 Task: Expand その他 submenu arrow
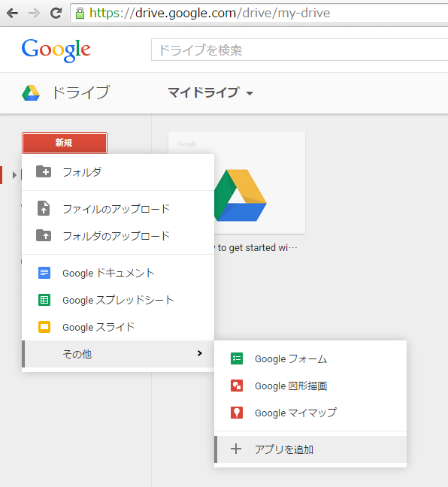coord(200,353)
